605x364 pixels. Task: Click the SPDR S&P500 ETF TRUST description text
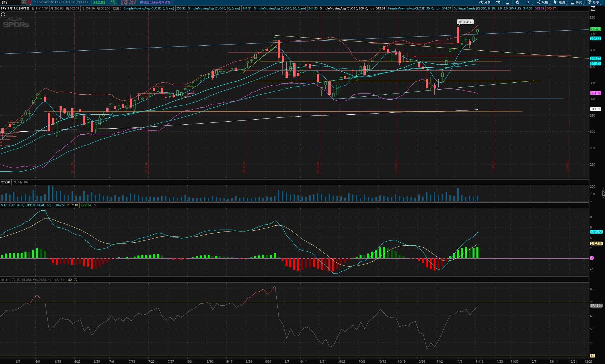pyautogui.click(x=62, y=2)
